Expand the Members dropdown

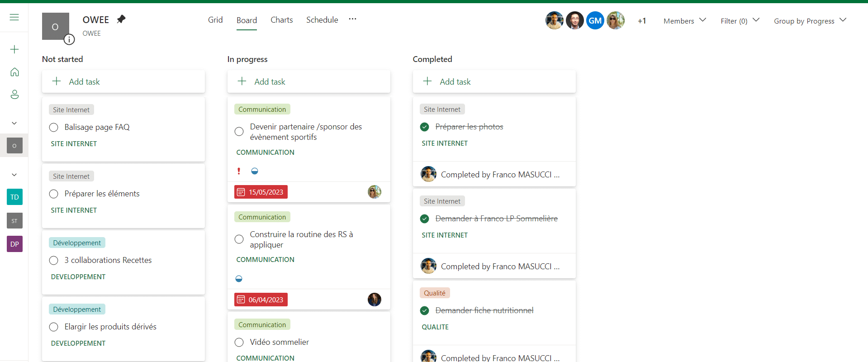(684, 21)
